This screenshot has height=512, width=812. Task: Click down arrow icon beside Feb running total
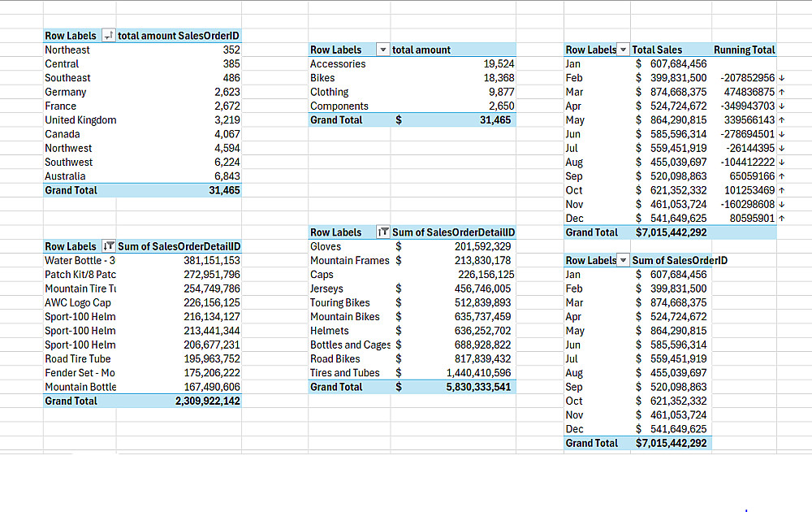tap(781, 78)
